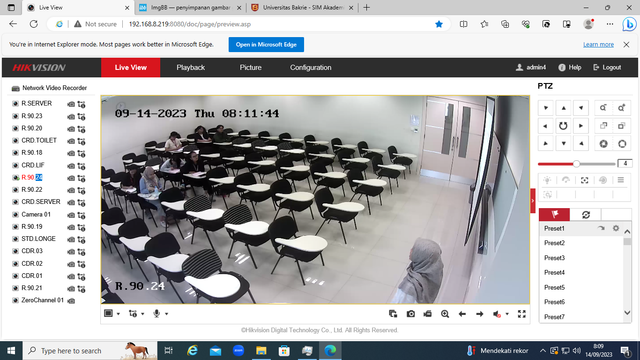This screenshot has height=360, width=640.
Task: Click PTZ focus near button
Action: [603, 126]
